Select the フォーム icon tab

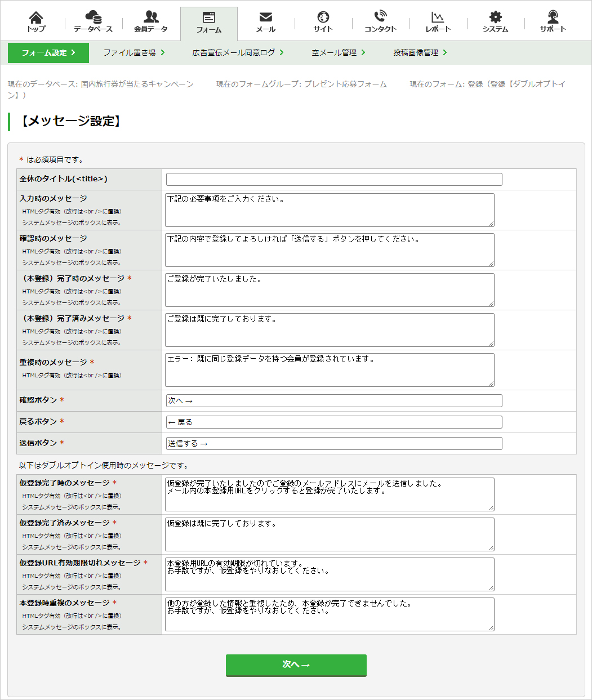click(x=209, y=24)
